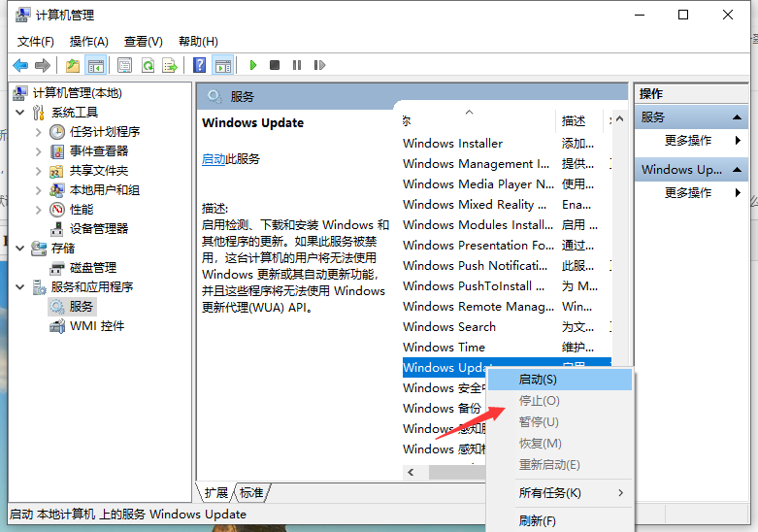Collapse the 存储 tree node
Screen dimensions: 758x532
[x=21, y=249]
